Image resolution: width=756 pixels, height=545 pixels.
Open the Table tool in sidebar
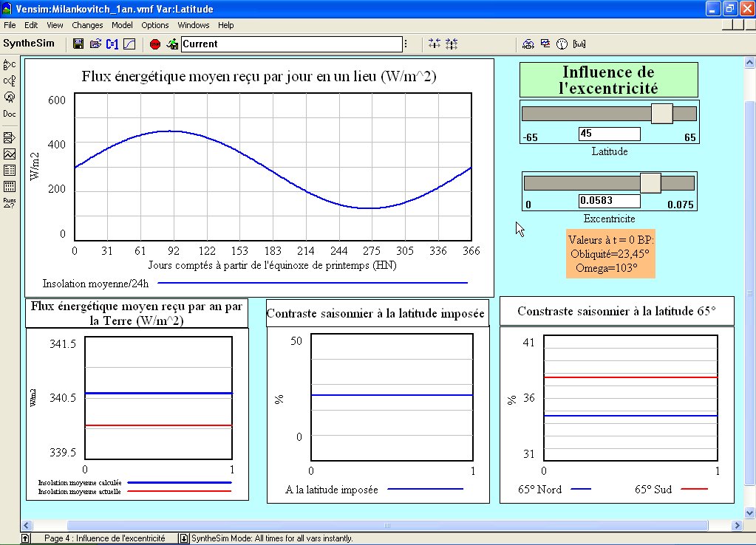10,171
